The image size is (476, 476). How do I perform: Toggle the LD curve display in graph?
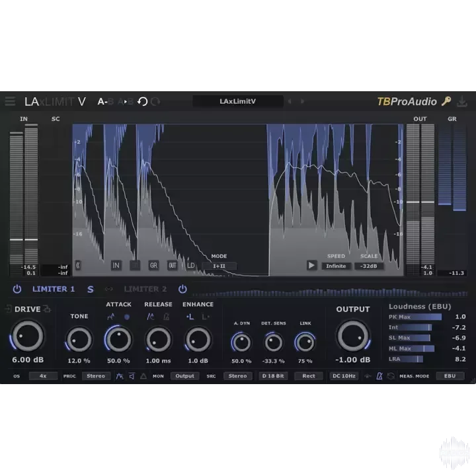click(190, 265)
